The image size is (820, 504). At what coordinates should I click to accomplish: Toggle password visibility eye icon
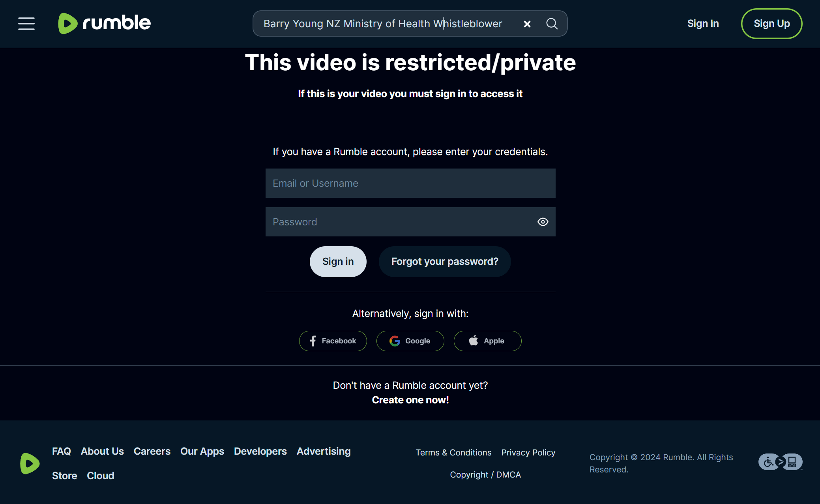click(543, 222)
